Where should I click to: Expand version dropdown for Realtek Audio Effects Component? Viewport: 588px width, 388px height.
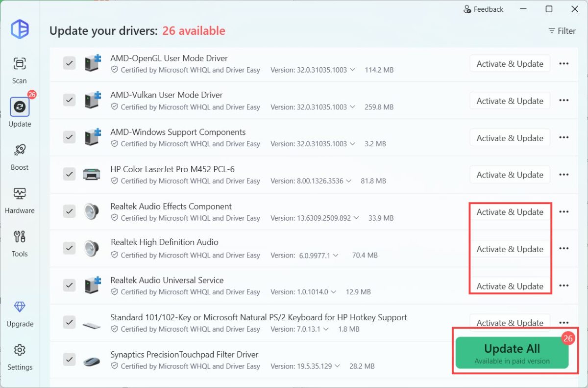click(x=356, y=218)
